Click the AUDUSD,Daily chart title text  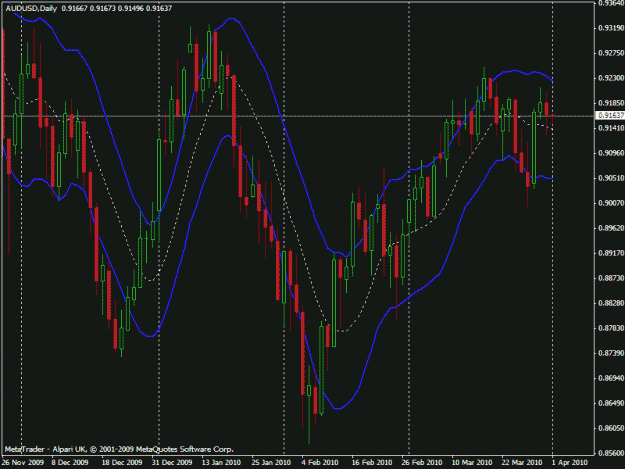point(31,8)
